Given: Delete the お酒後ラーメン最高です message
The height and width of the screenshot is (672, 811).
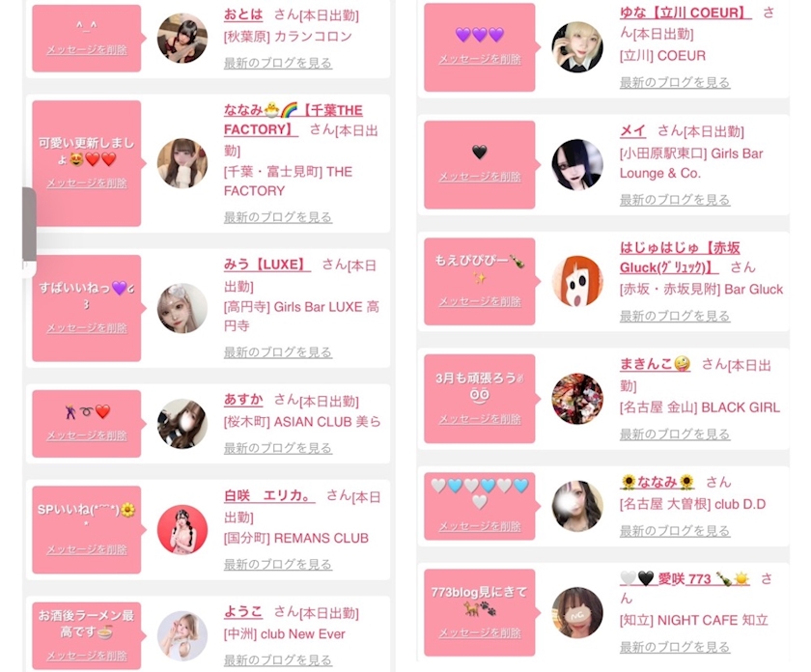Looking at the screenshot, I should pyautogui.click(x=87, y=656).
